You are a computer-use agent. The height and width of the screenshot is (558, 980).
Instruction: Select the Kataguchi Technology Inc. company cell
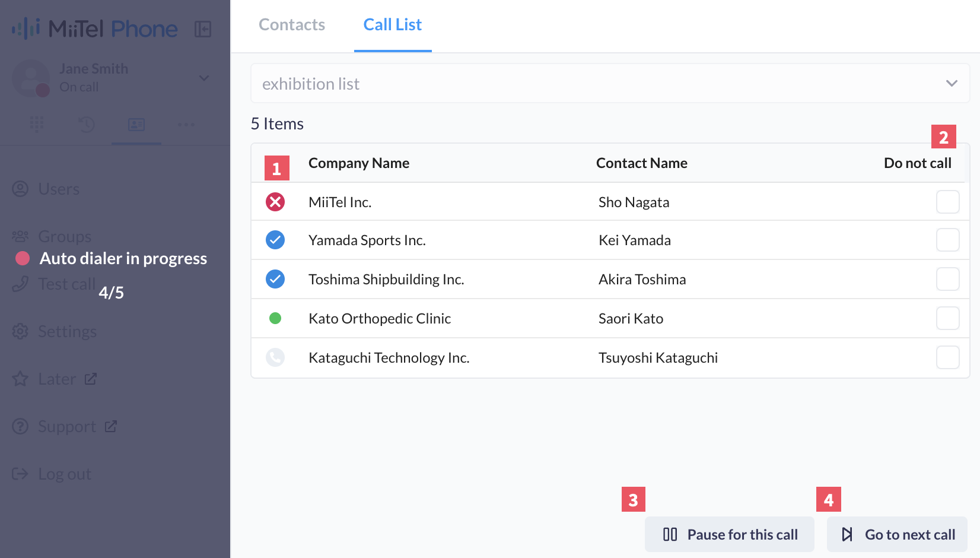[389, 358]
